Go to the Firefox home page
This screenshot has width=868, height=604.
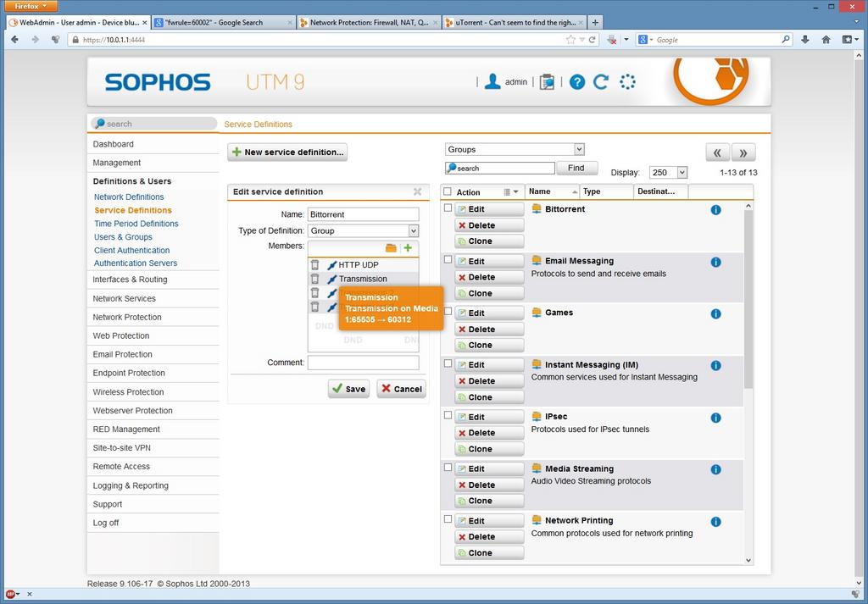[x=826, y=39]
